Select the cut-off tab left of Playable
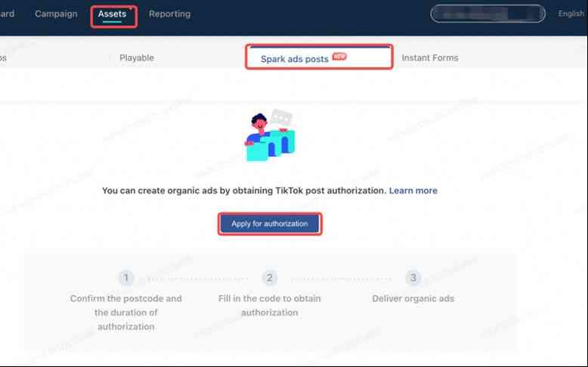Screen dimensions: 588x367 click(3, 57)
